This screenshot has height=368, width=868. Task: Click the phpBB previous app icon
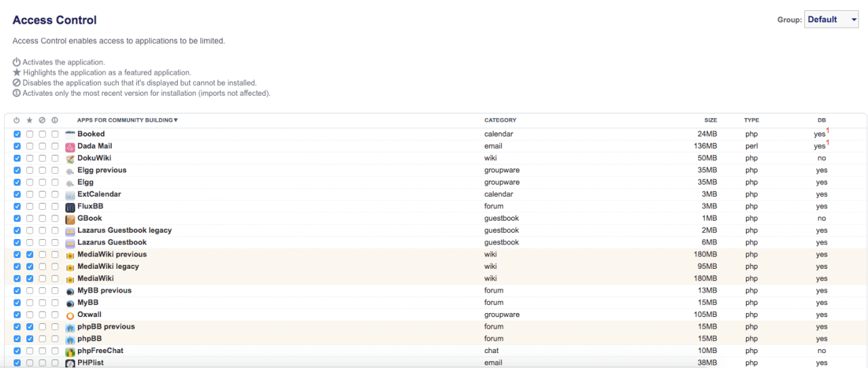70,327
